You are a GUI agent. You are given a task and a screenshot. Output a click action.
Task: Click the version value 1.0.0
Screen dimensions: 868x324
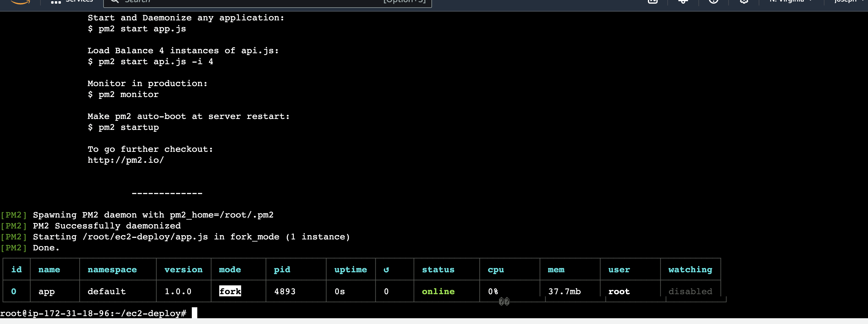click(x=178, y=291)
